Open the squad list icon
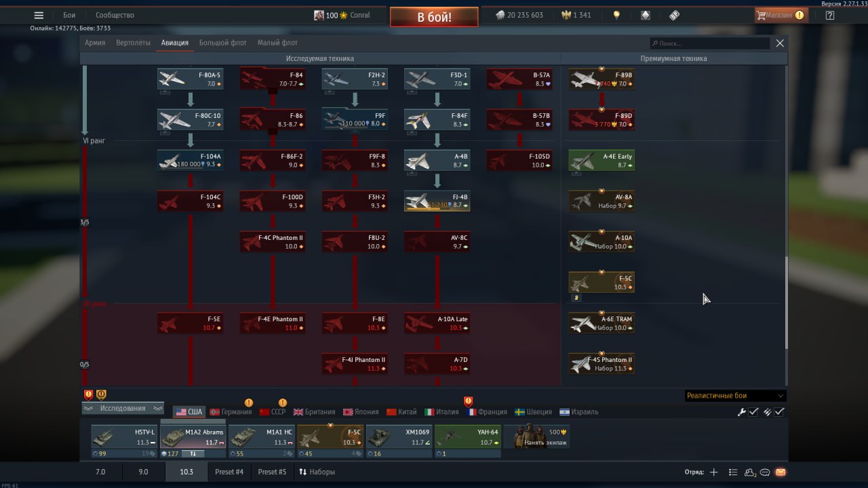Screen dimensions: 868x488 (733, 472)
